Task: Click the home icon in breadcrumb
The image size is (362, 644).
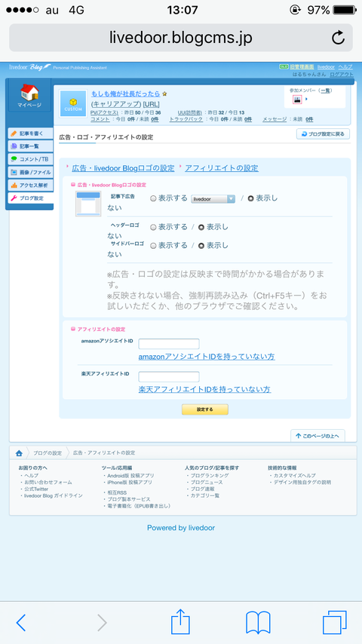Action: point(19,453)
